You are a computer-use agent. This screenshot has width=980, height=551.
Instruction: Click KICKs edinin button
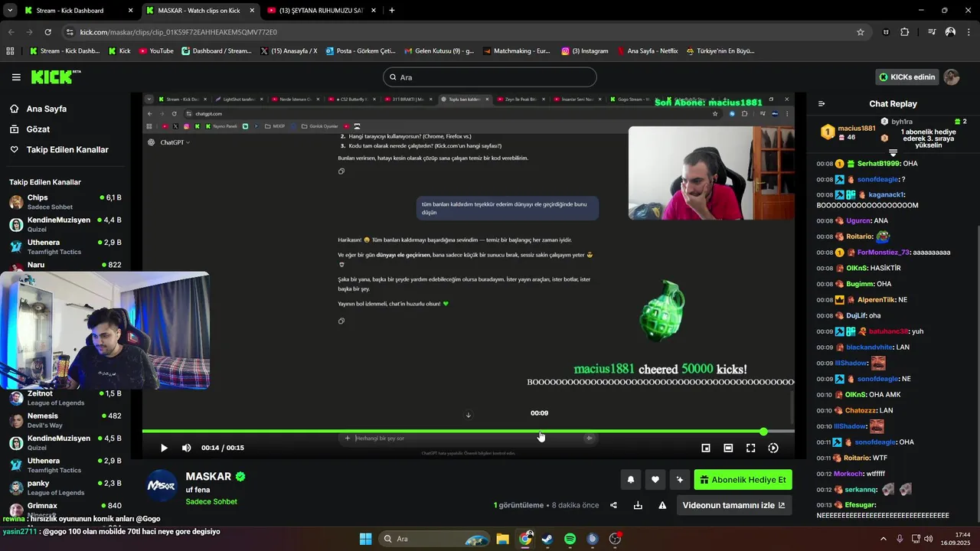907,77
